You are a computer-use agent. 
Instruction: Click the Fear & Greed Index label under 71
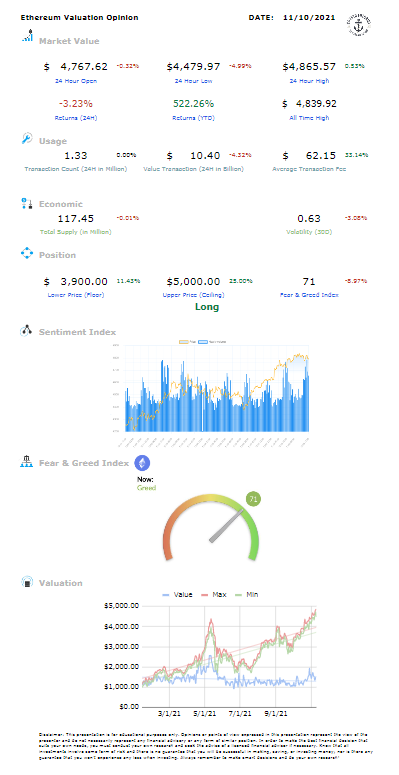(309, 295)
